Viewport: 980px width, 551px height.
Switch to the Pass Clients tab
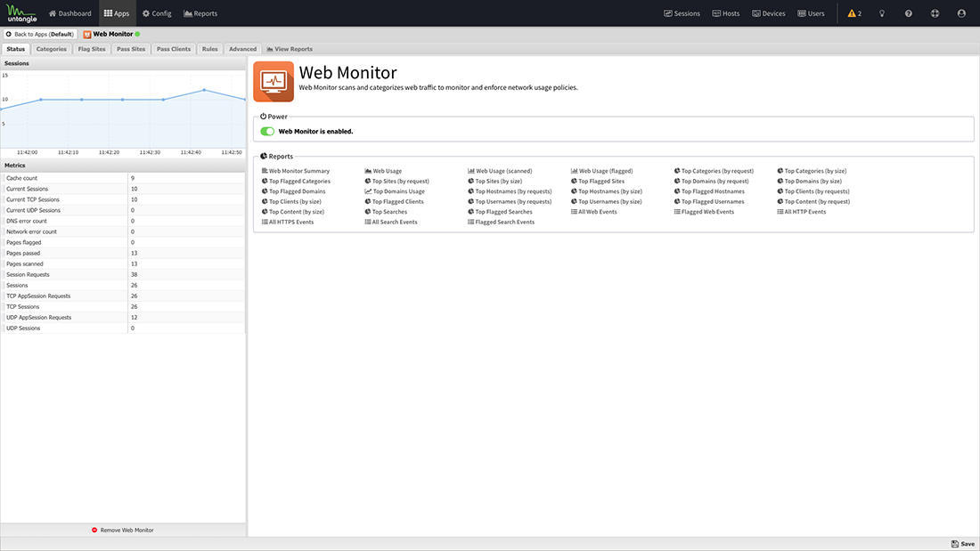point(174,49)
